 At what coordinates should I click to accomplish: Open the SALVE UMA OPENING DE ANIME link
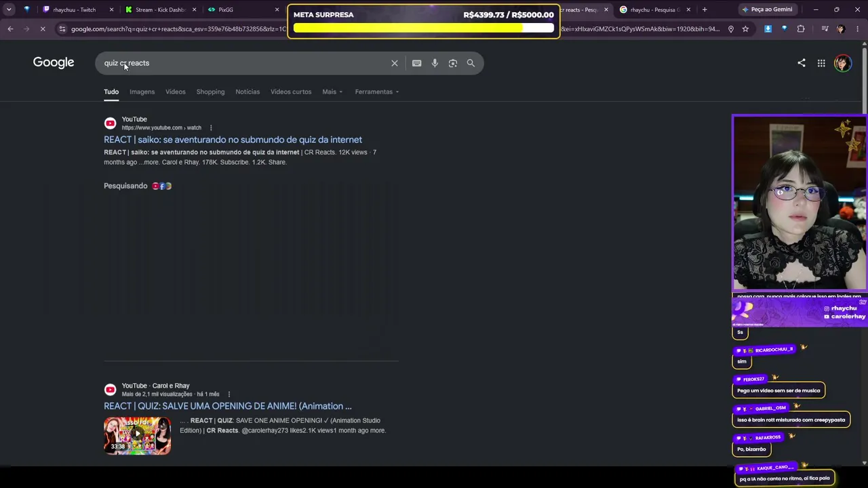click(x=228, y=406)
